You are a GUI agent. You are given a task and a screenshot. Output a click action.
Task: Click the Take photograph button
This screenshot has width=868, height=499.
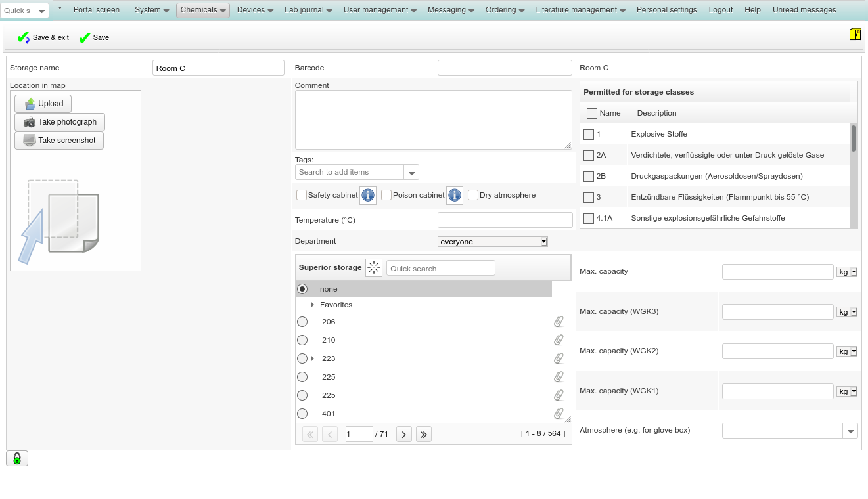coord(60,122)
